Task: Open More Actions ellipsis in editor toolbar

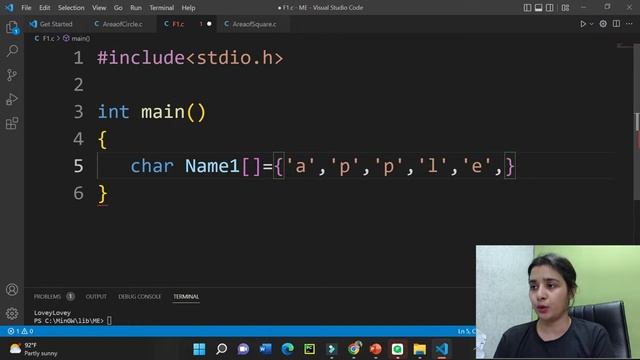Action: [x=629, y=24]
